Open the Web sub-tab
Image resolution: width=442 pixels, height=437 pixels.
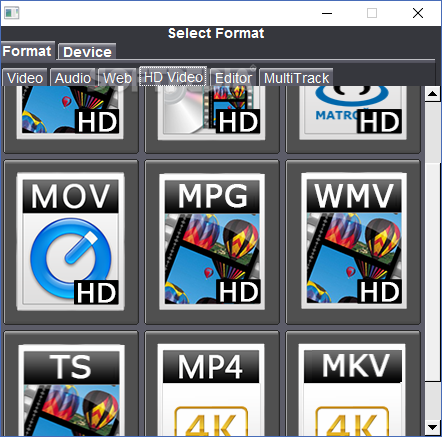pyautogui.click(x=117, y=78)
